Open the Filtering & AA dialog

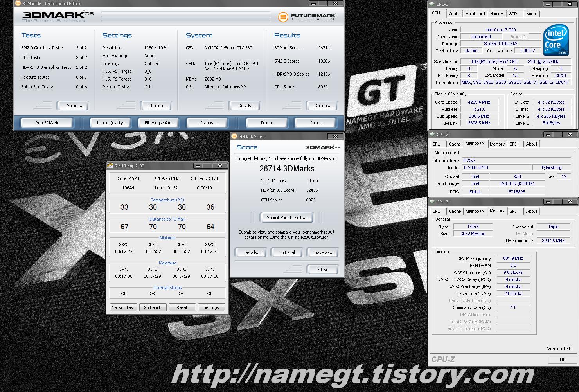pyautogui.click(x=159, y=123)
